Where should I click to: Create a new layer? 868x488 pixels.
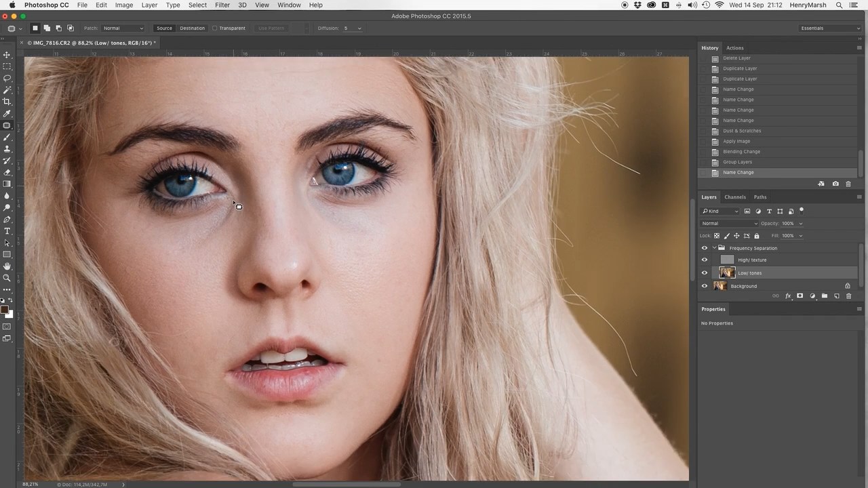837,296
